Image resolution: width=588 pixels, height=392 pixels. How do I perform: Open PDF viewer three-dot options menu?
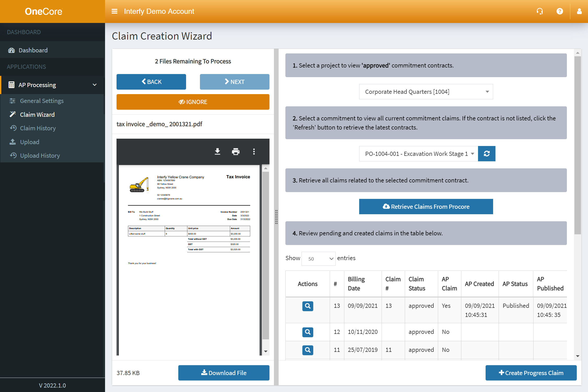point(254,151)
